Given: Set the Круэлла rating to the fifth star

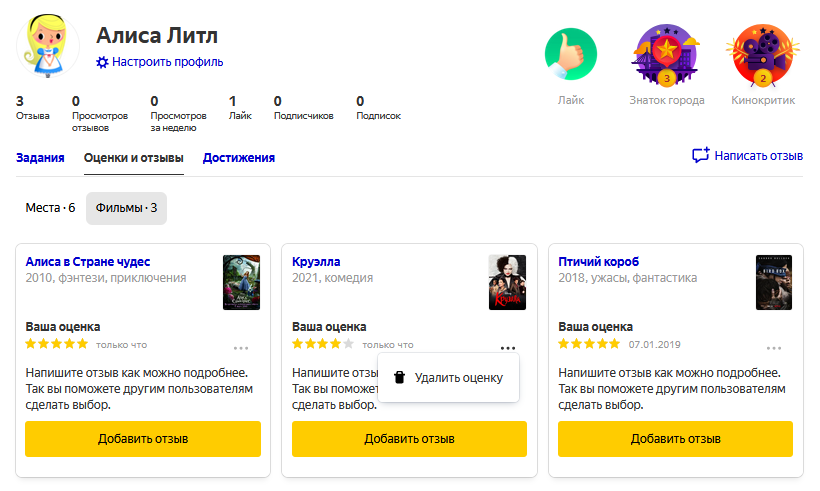Looking at the screenshot, I should click(x=348, y=344).
